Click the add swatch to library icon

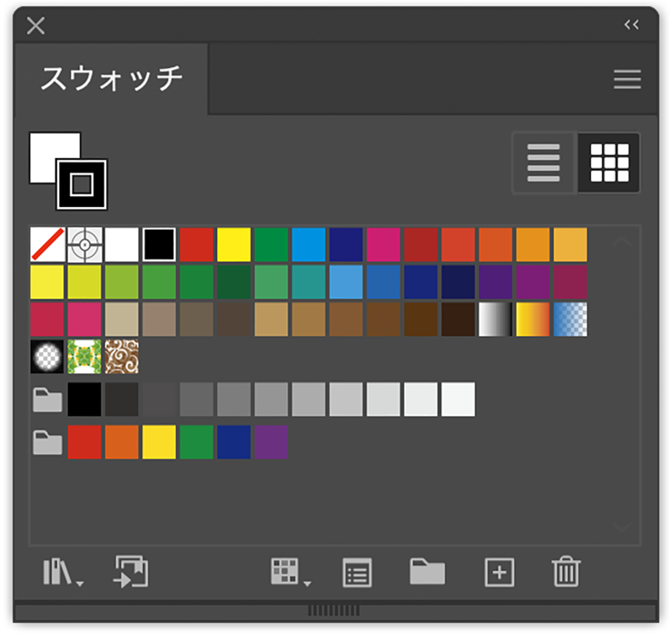(131, 572)
